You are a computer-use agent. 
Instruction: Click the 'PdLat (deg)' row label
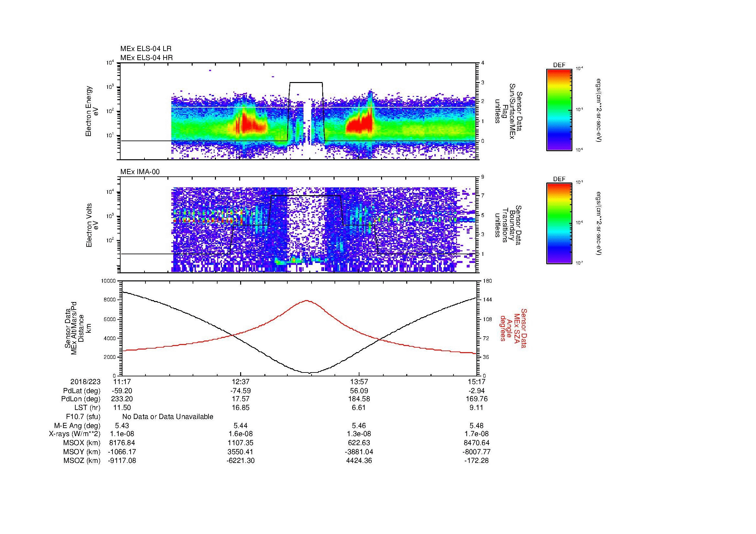82,391
